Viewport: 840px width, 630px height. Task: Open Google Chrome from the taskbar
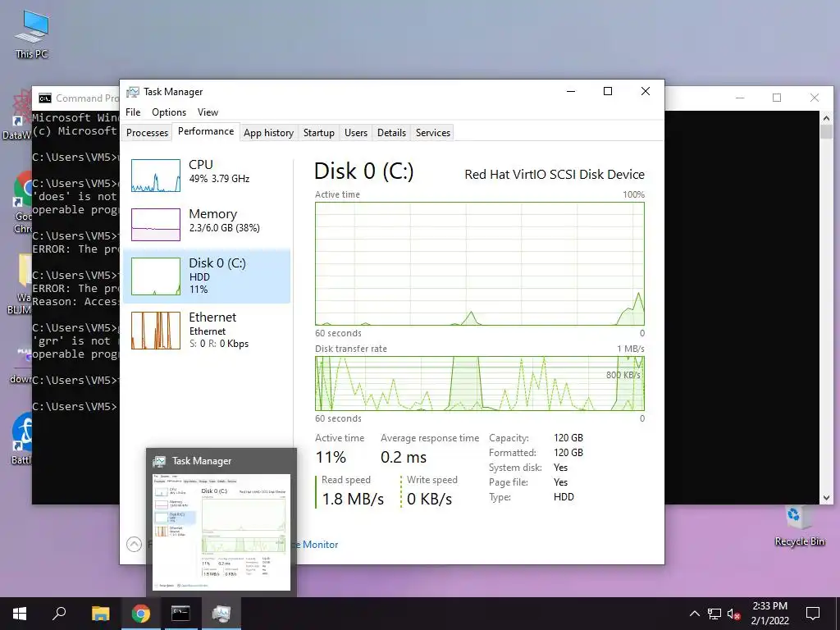pos(141,614)
